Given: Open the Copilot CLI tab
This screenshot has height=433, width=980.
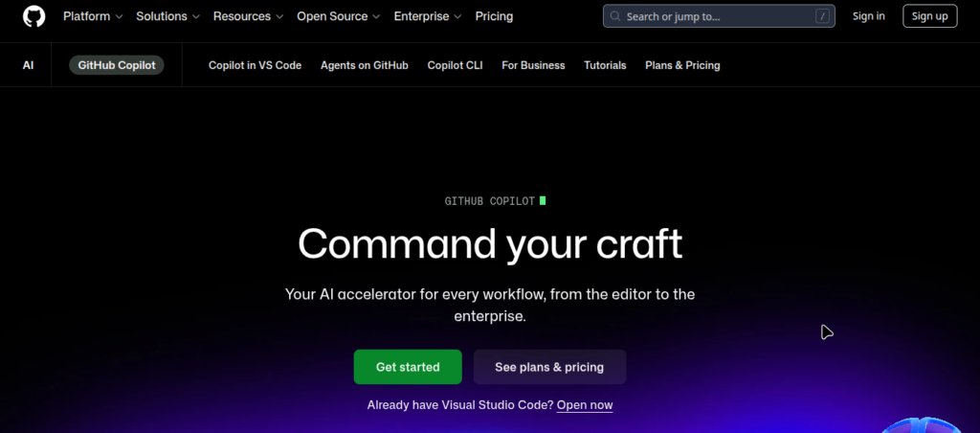Looking at the screenshot, I should pyautogui.click(x=455, y=65).
